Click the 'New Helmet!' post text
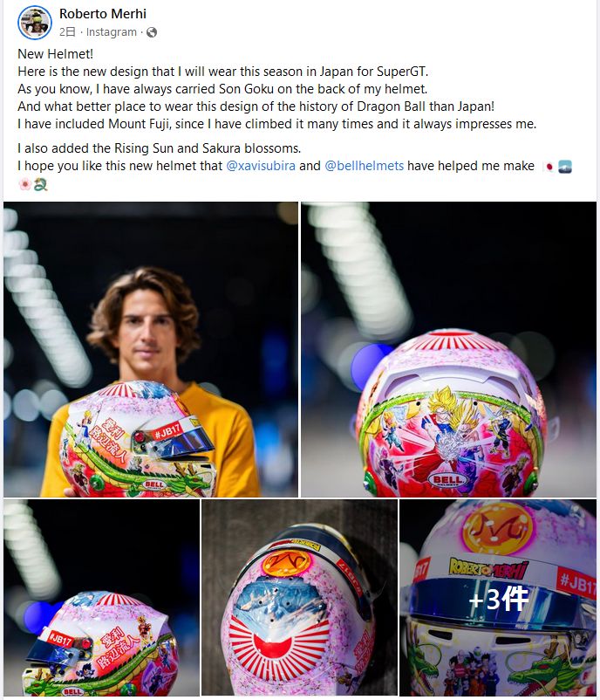 [x=55, y=54]
